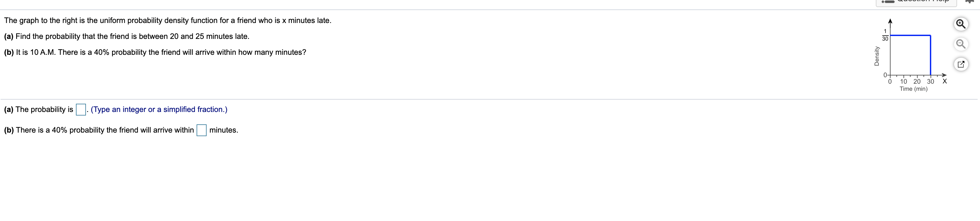Click the 'Type an integer or simplified fraction' hint
The image size is (980, 221).
[159, 110]
